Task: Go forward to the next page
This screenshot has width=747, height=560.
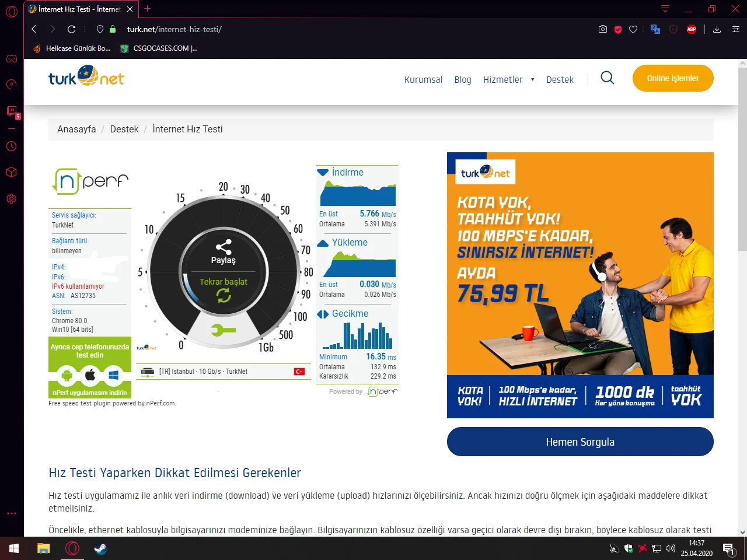Action: click(53, 29)
